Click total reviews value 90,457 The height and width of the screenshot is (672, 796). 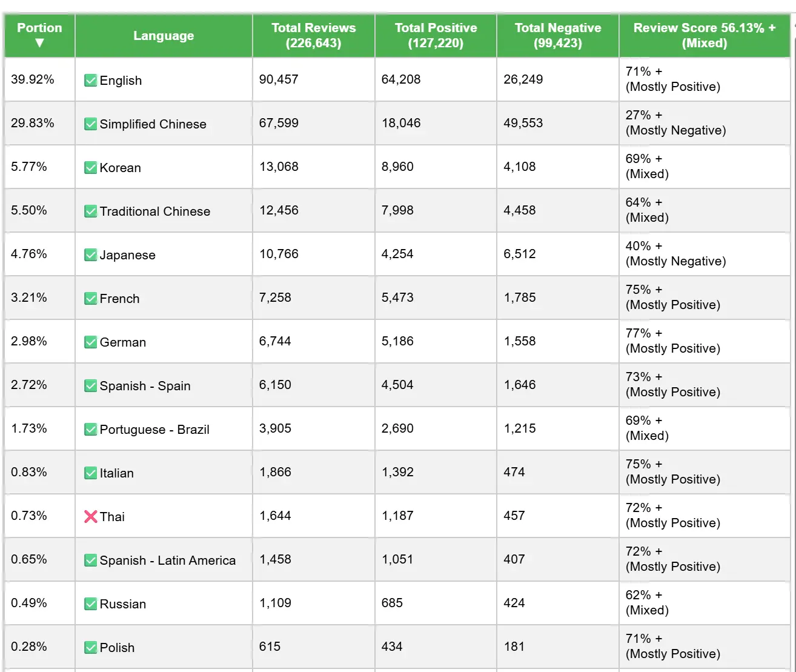[x=279, y=79]
